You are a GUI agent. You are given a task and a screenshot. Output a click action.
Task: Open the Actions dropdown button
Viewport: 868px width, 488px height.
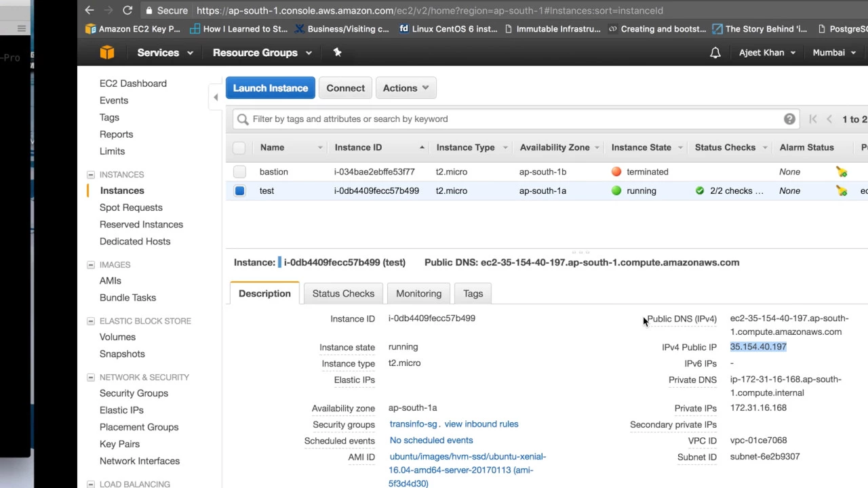click(406, 88)
